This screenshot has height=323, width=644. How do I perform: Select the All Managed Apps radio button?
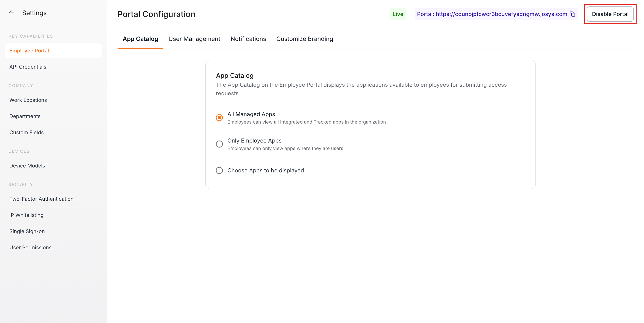(219, 118)
